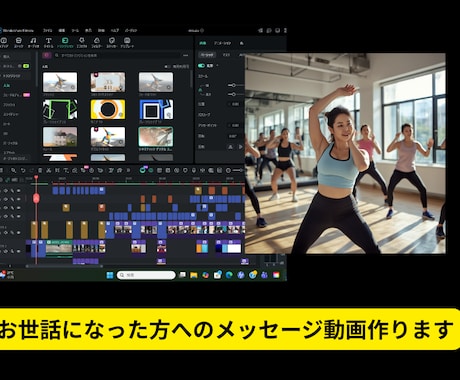Expand the double-chevron more tools in timeline toolbar
This screenshot has height=380, width=460.
click(x=128, y=170)
